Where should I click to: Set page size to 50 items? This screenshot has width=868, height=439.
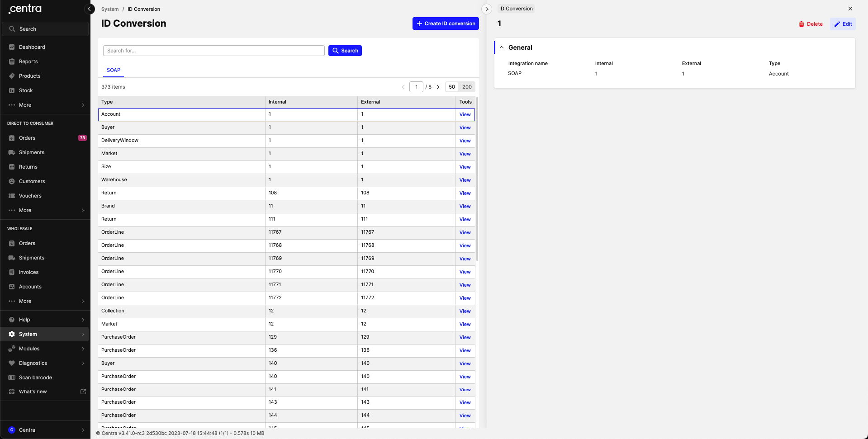click(x=451, y=87)
